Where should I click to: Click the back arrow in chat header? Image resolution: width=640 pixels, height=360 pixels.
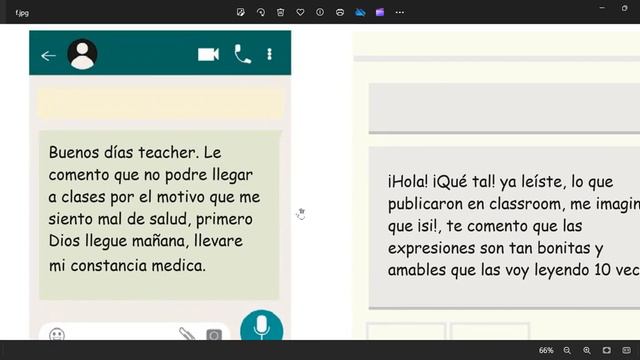pyautogui.click(x=48, y=56)
